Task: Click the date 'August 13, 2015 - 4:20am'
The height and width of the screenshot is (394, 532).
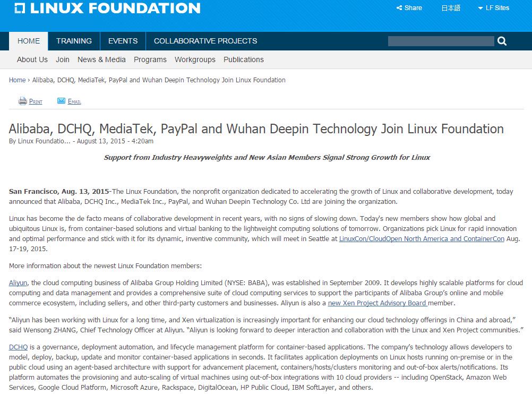Action: [x=115, y=141]
